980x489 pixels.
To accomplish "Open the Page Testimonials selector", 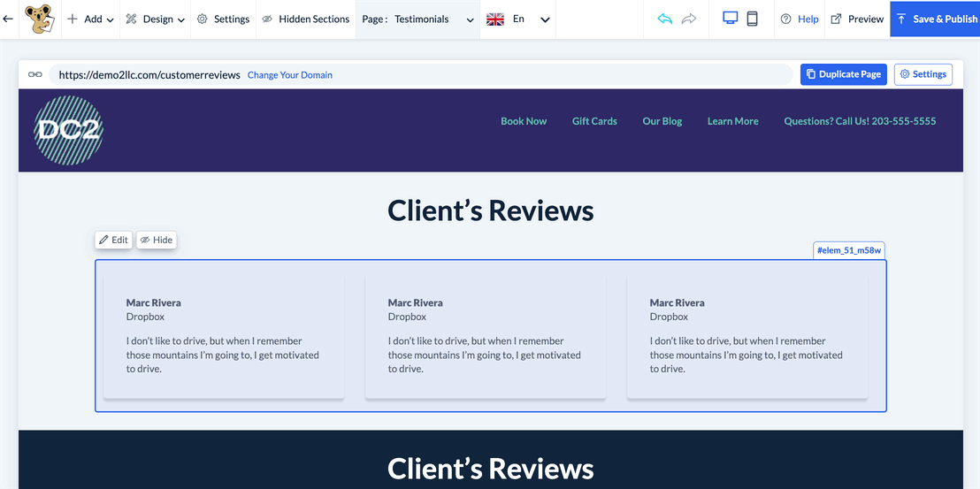I will coord(417,19).
